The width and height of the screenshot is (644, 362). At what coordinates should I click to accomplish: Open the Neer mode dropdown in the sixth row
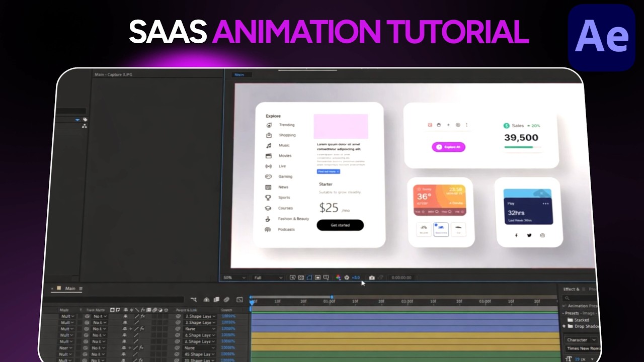(66, 348)
